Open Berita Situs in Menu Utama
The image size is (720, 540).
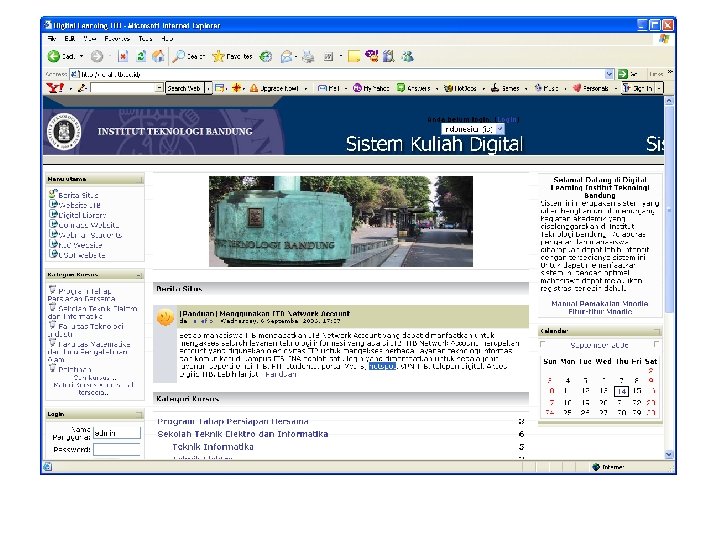[x=78, y=195]
